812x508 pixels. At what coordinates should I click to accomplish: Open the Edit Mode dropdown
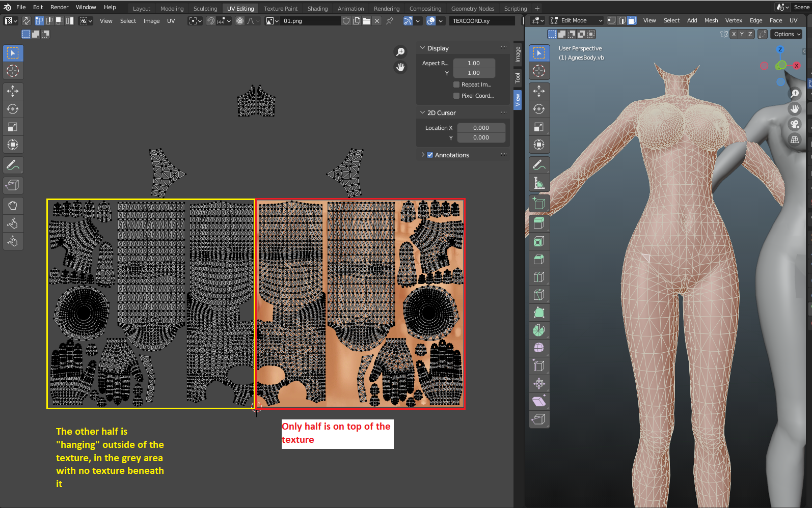click(x=576, y=20)
